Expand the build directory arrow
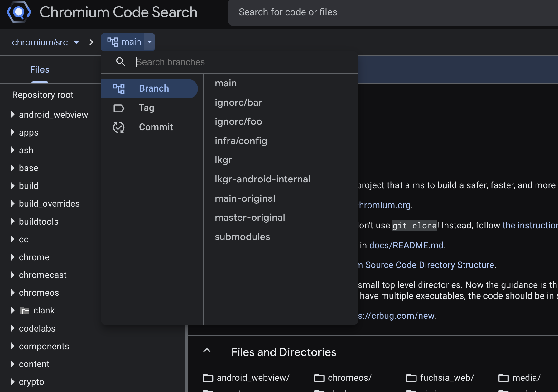 13,186
